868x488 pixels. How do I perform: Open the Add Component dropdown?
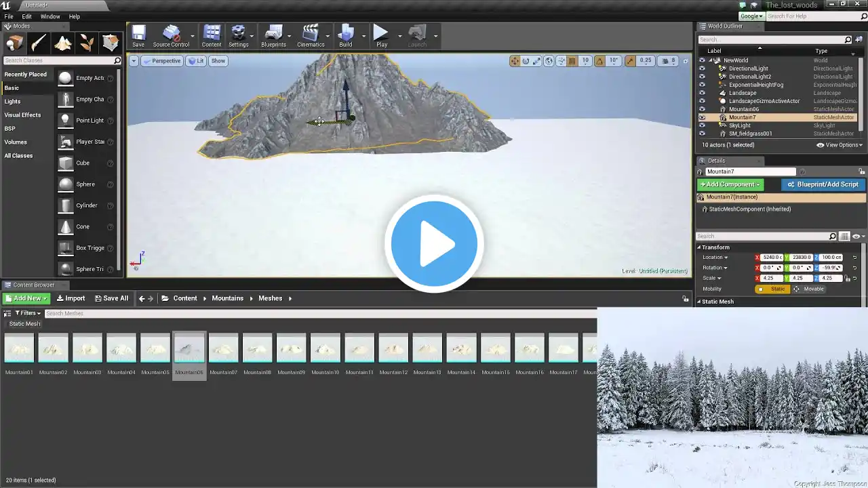(730, 184)
